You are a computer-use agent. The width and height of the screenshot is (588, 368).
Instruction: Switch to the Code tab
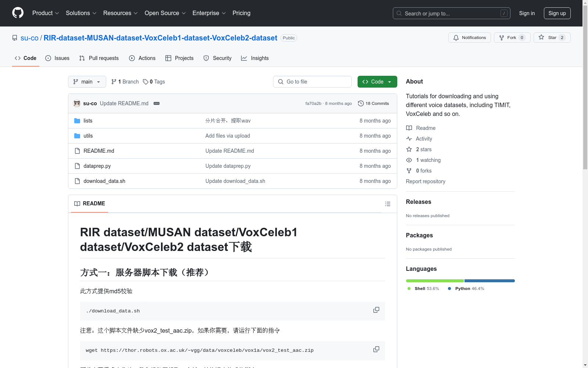(x=26, y=58)
